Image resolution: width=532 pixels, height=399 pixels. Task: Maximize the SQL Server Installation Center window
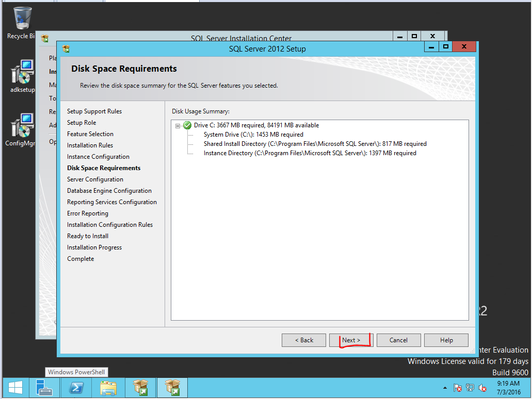click(414, 36)
